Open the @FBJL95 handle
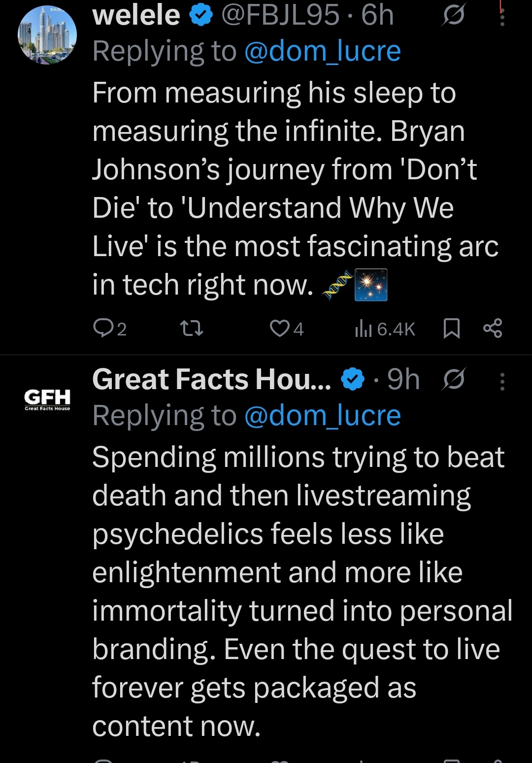Screen dimensions: 532x763 click(280, 16)
